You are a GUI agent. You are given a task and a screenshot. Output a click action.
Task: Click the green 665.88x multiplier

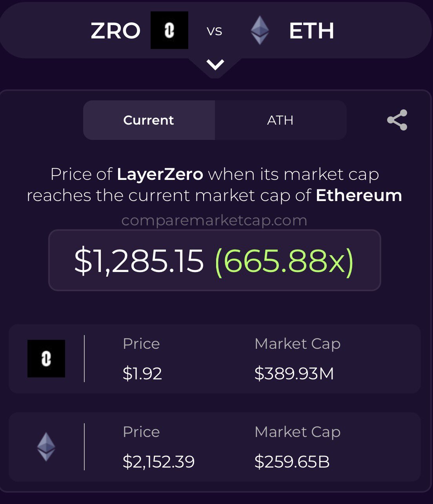[x=284, y=261]
